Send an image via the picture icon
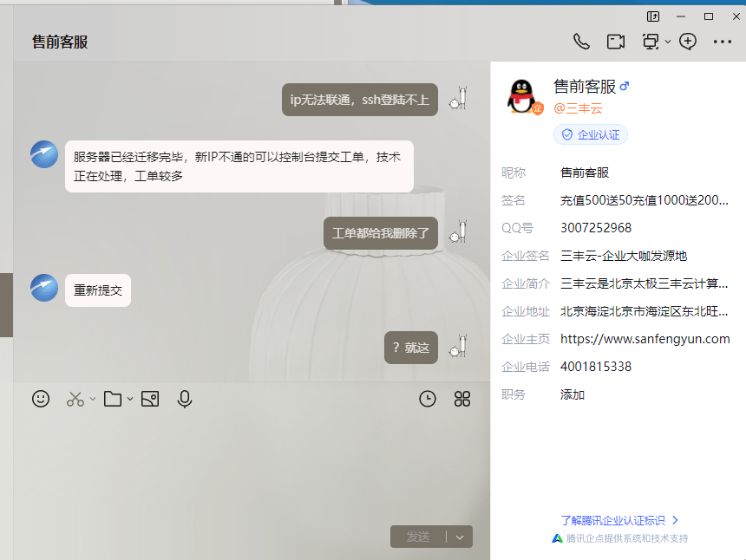 point(151,399)
